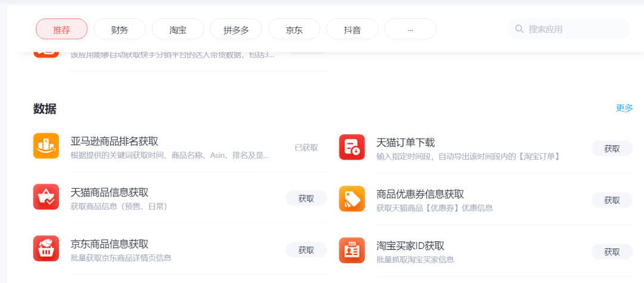
Task: Click 获取 button for 京东商品信息获取
Action: click(306, 250)
